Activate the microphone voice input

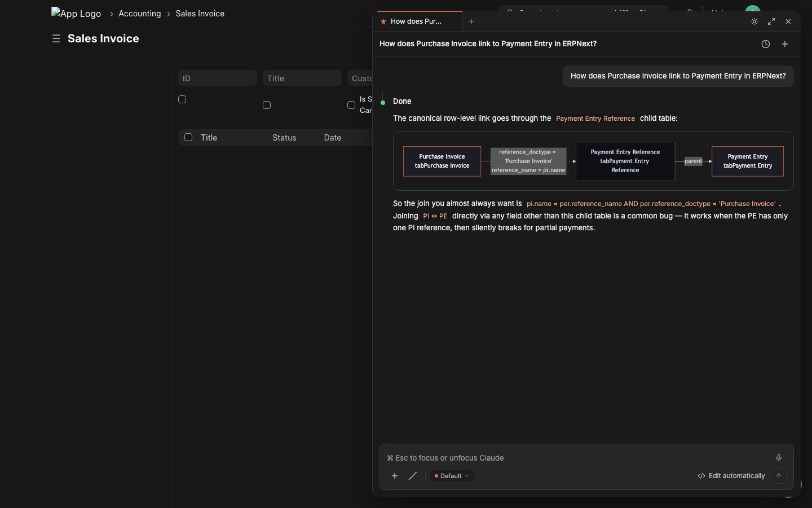pos(779,458)
